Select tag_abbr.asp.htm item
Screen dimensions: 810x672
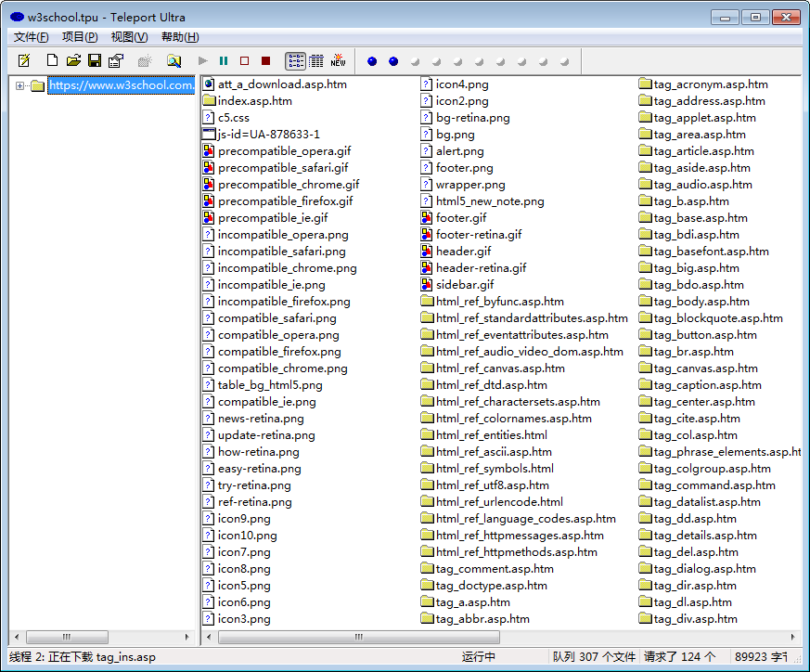482,619
